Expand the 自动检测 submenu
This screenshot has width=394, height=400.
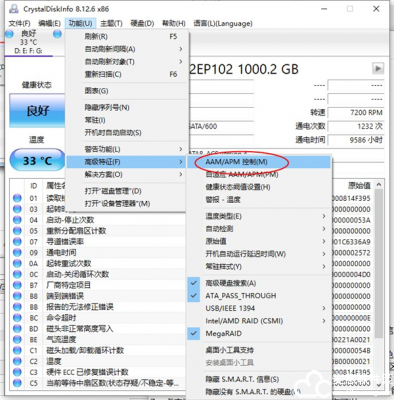(x=259, y=229)
